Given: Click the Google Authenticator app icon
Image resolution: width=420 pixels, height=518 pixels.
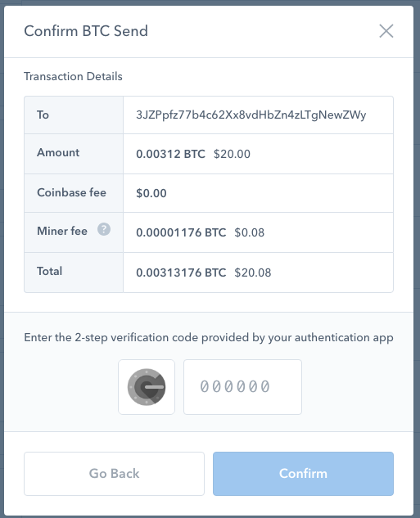Looking at the screenshot, I should (147, 387).
